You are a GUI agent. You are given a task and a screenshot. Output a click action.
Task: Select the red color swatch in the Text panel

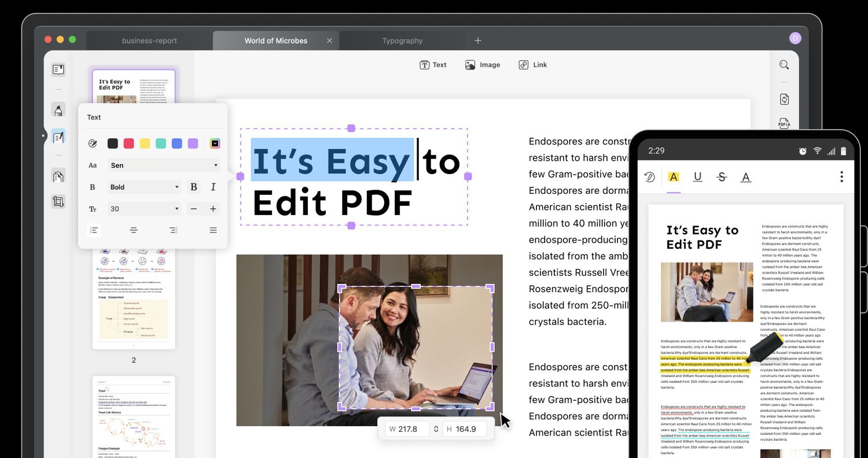128,143
